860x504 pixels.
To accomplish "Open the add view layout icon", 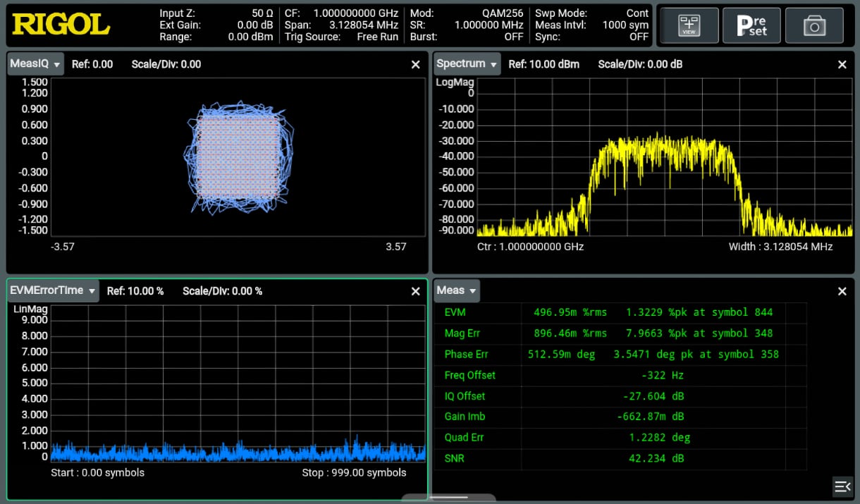I will point(689,26).
